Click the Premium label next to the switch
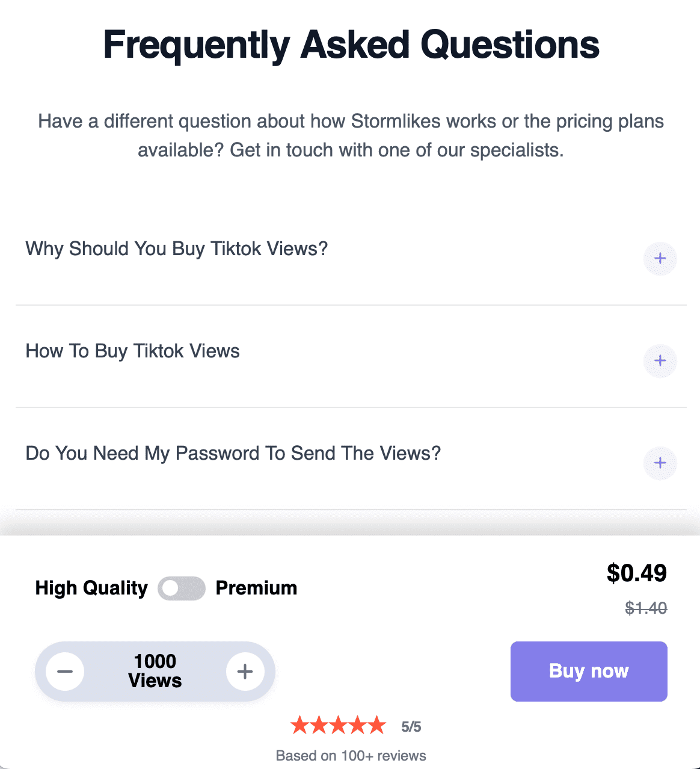The image size is (700, 769). click(x=257, y=588)
